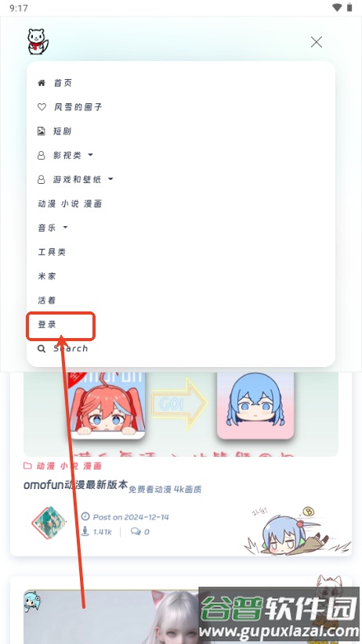Click the home icon beside 首页
The height and width of the screenshot is (644, 362).
pos(42,83)
